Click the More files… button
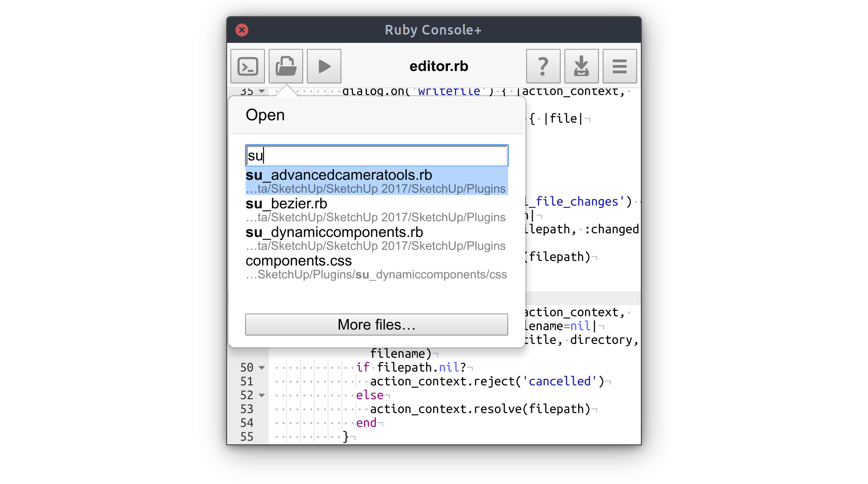Viewport: 868px width, 484px height. pyautogui.click(x=376, y=325)
